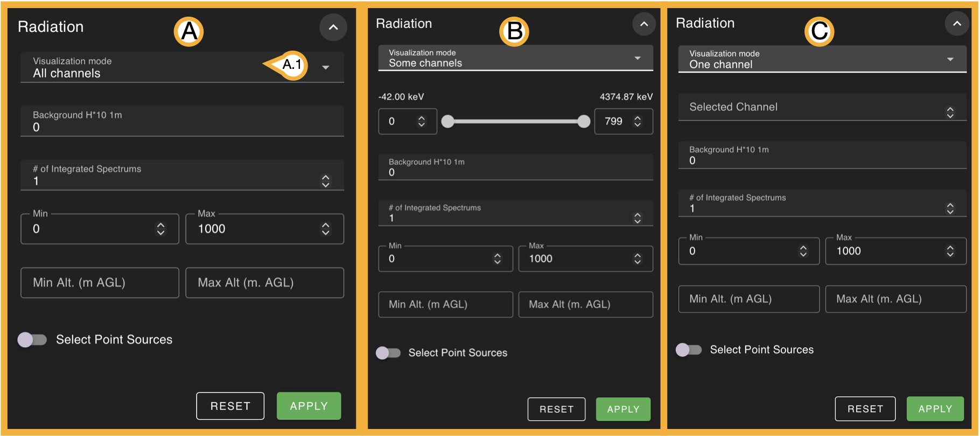This screenshot has height=436, width=980.
Task: Click stepper of panel A Integrated Spectrums
Action: (x=325, y=181)
